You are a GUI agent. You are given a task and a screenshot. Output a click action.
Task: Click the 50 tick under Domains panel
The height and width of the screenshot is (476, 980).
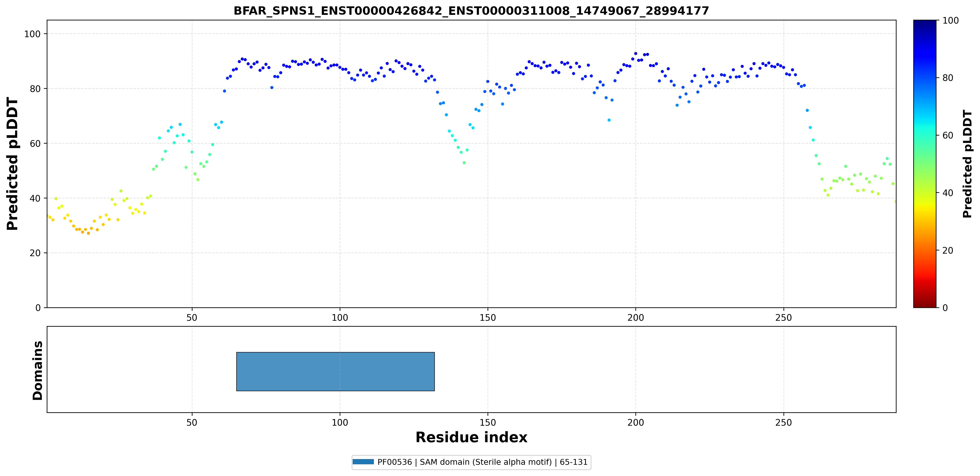pos(192,422)
